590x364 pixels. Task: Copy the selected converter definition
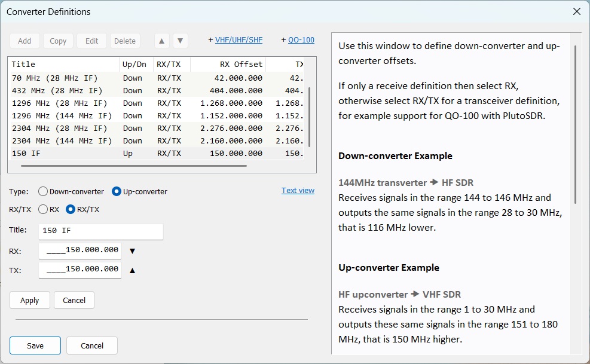click(x=58, y=41)
